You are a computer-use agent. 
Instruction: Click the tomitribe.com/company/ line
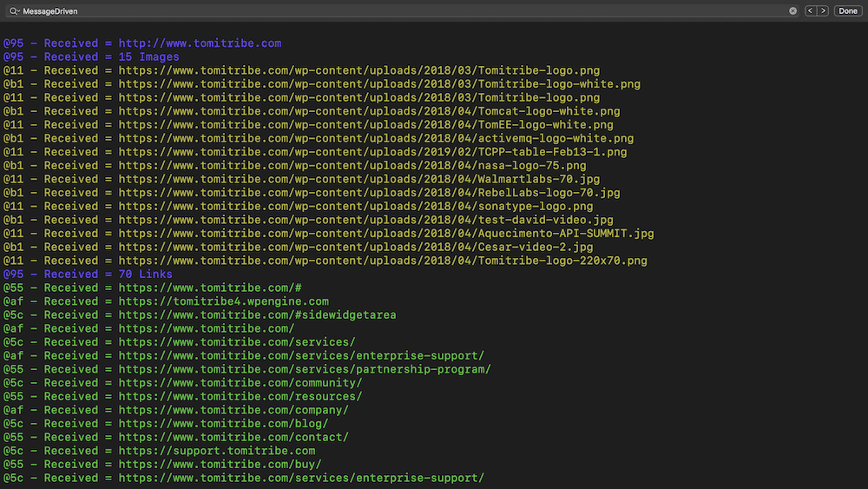(176, 410)
